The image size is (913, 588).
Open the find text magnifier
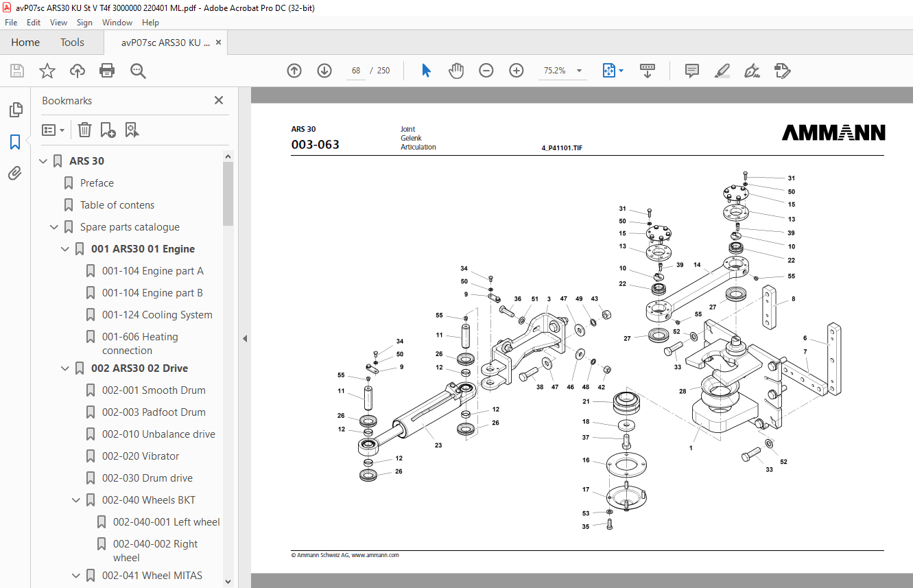point(138,71)
